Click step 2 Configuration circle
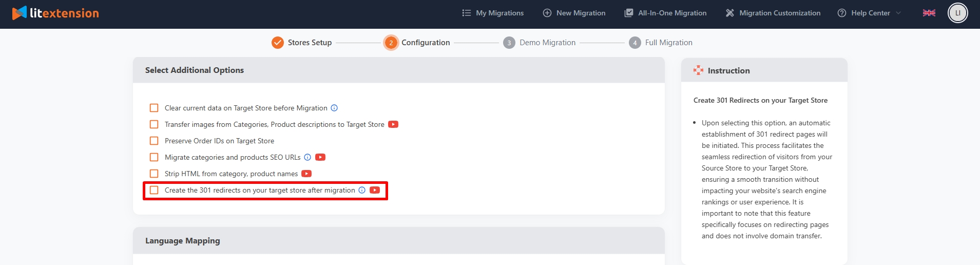Viewport: 980px width, 265px height. [391, 43]
